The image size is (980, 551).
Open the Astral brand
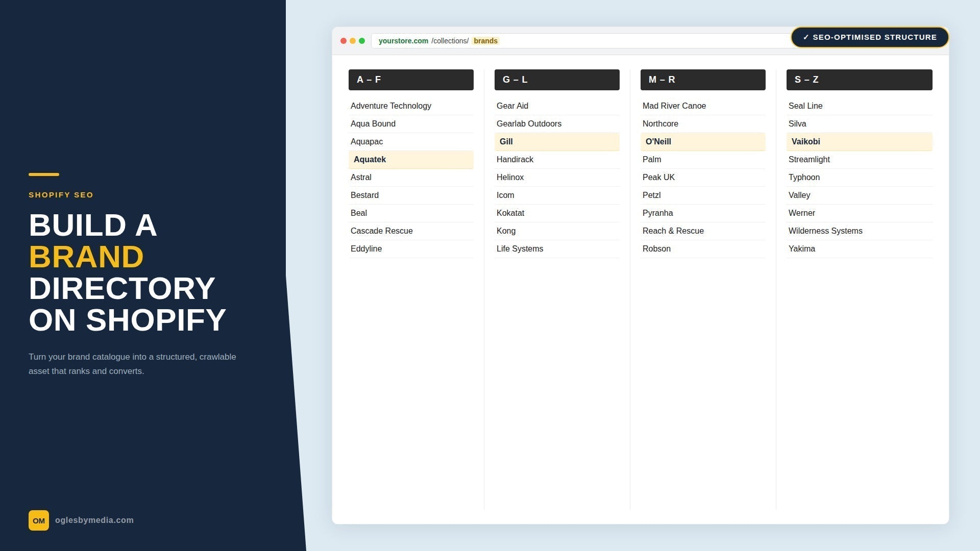tap(411, 178)
